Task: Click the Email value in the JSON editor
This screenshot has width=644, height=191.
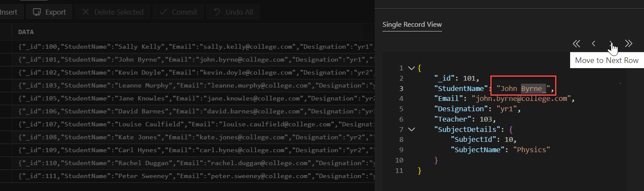Action: coord(522,99)
